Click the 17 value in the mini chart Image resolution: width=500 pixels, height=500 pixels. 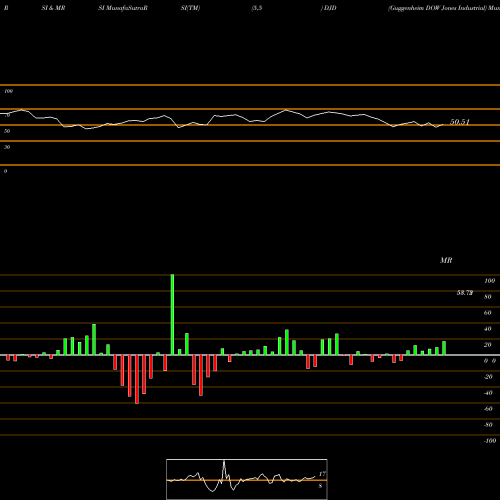pos(322,474)
